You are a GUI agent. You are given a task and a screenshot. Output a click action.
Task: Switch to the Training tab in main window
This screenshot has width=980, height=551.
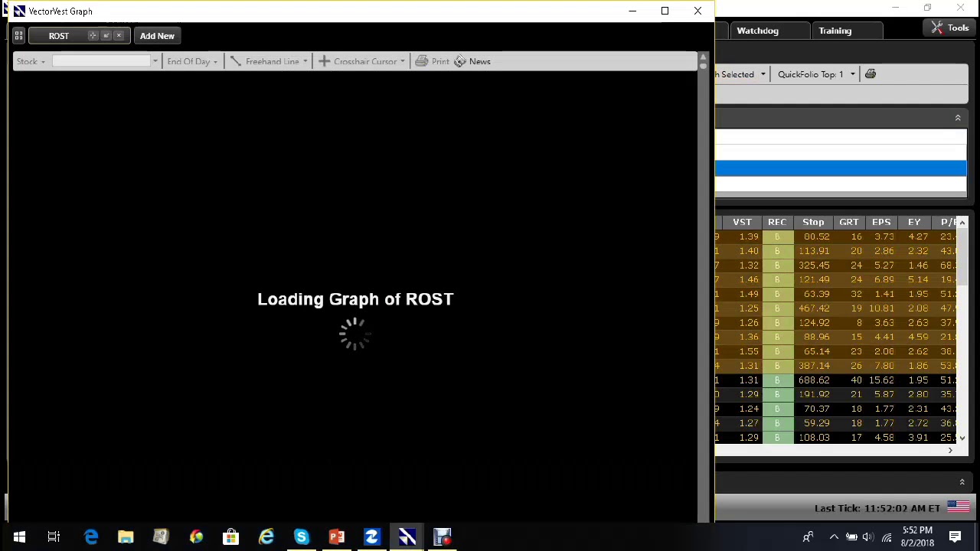click(835, 31)
